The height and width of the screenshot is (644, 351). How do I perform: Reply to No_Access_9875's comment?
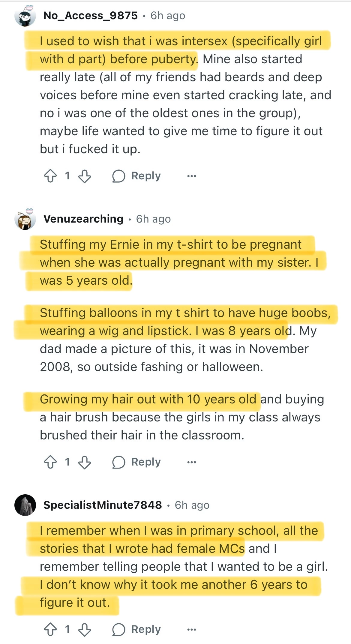pos(146,176)
